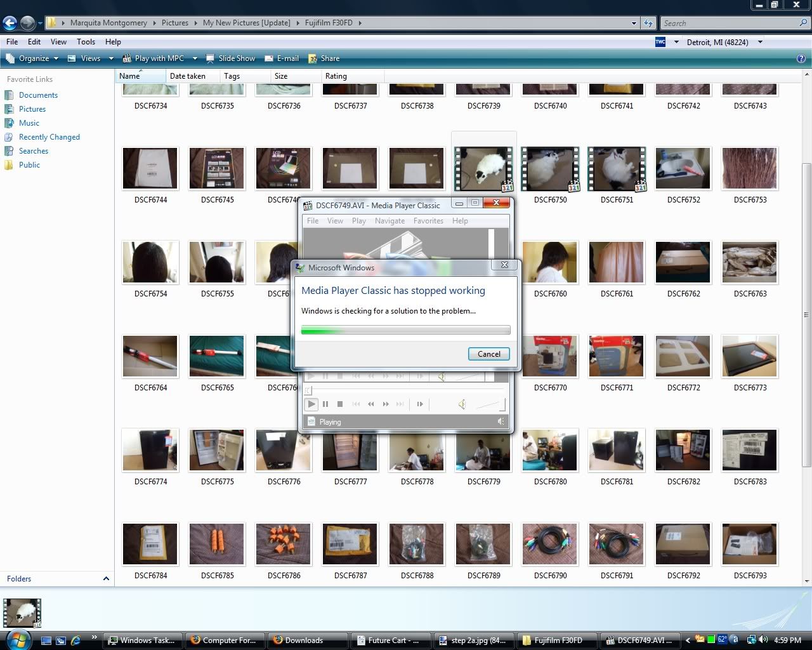The width and height of the screenshot is (812, 650).
Task: Click the solution-check progress bar
Action: 405,330
